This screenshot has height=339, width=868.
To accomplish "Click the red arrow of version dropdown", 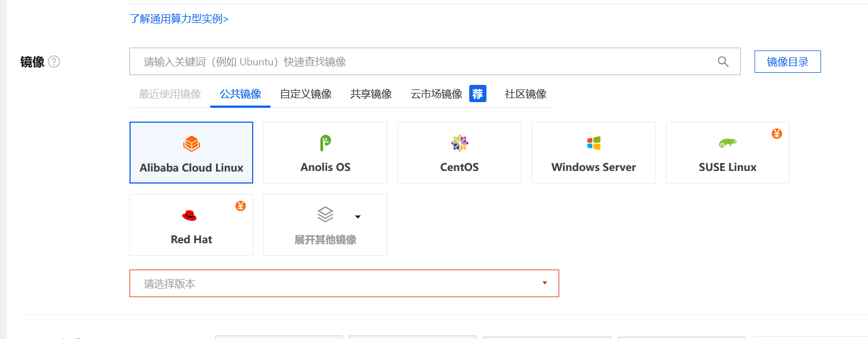I will click(545, 283).
